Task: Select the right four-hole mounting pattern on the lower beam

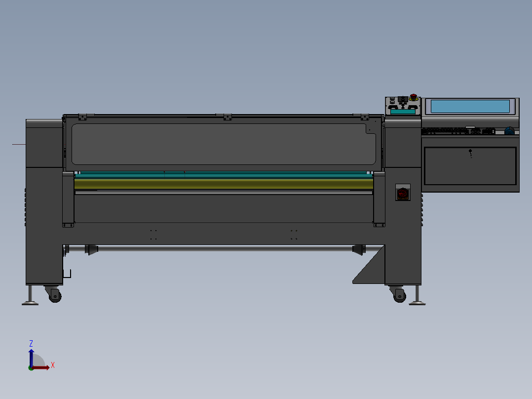Action: coord(294,235)
